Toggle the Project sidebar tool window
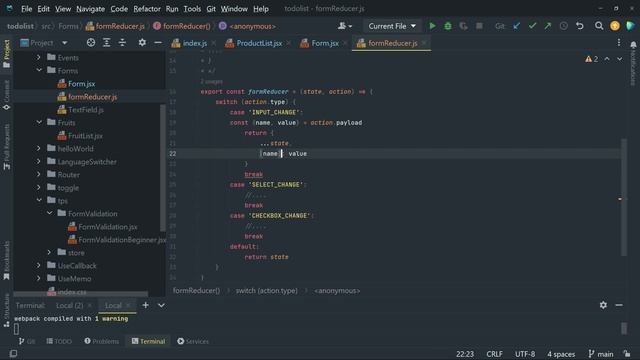Screen dimensions: 640x360 (7, 54)
